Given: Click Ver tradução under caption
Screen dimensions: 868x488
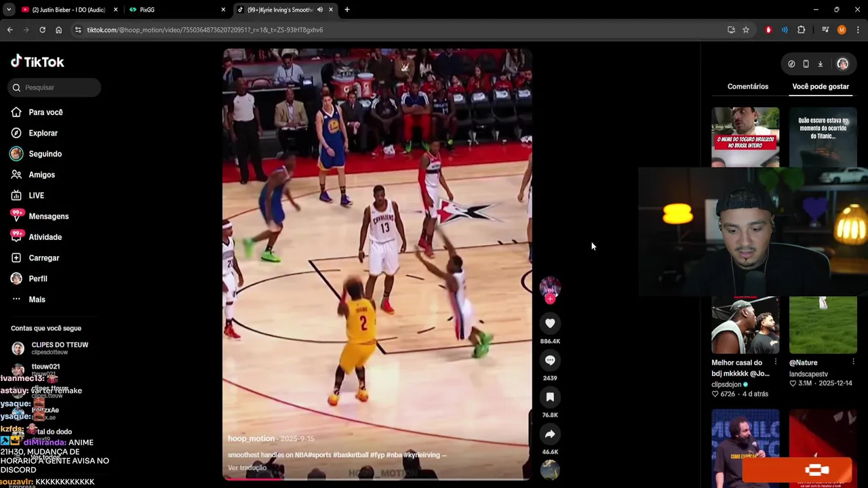Looking at the screenshot, I should 247,468.
